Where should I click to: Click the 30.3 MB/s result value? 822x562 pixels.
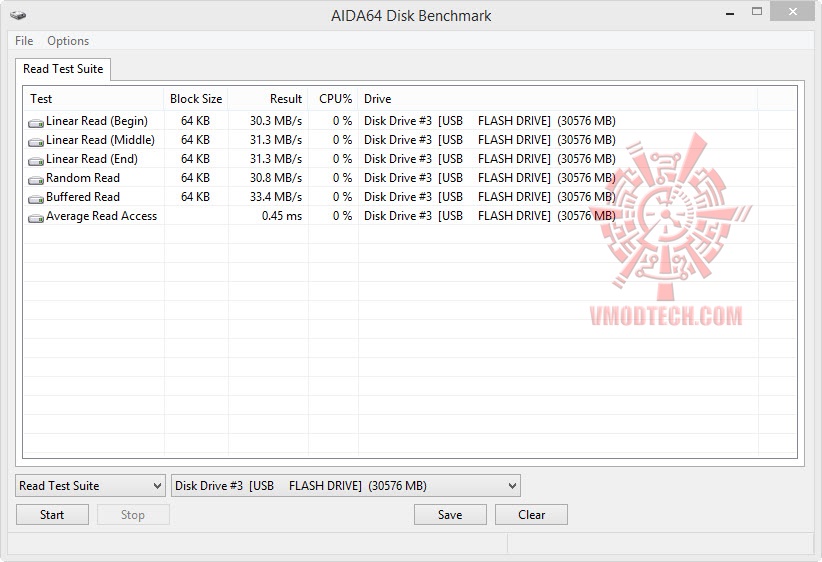click(276, 121)
